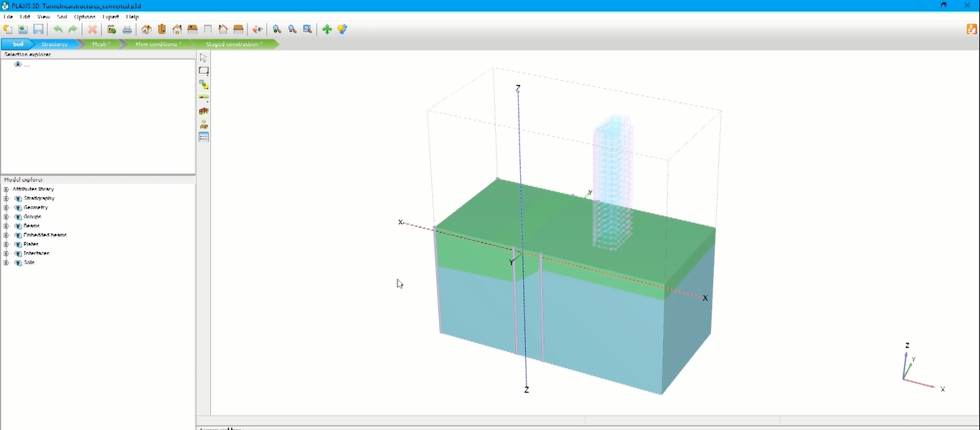Open the Options menu
This screenshot has height=430, width=980.
pyautogui.click(x=85, y=16)
